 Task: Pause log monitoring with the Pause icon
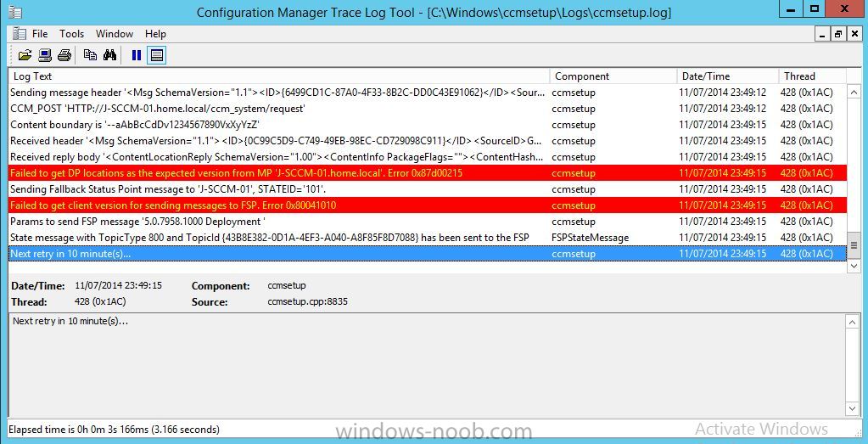pos(136,55)
